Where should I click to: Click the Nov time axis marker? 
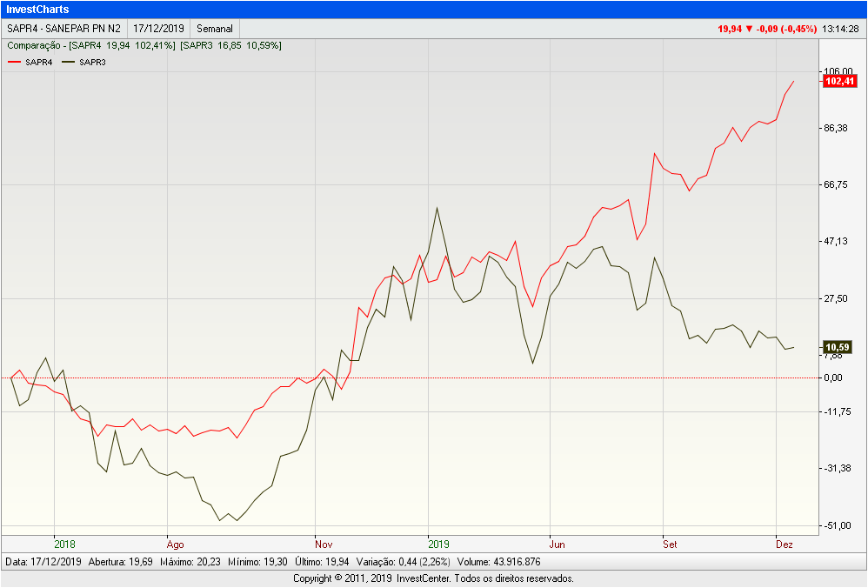(x=324, y=545)
